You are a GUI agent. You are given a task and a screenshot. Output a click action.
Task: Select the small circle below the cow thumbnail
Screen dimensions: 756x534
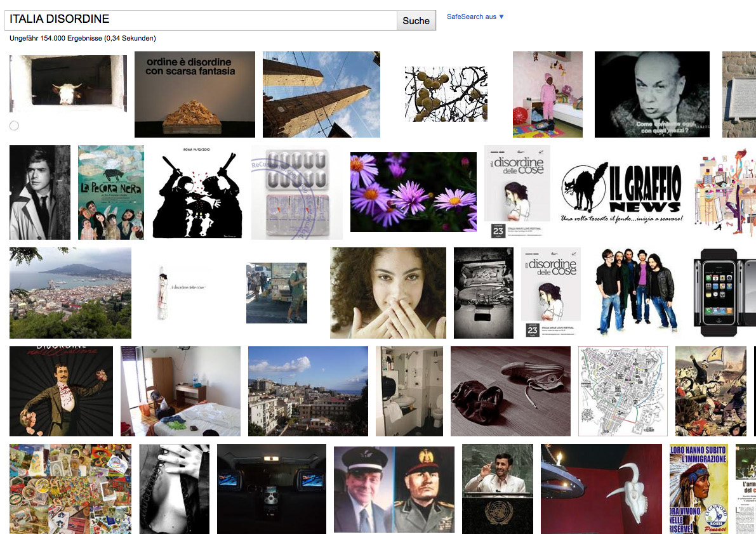pos(15,126)
